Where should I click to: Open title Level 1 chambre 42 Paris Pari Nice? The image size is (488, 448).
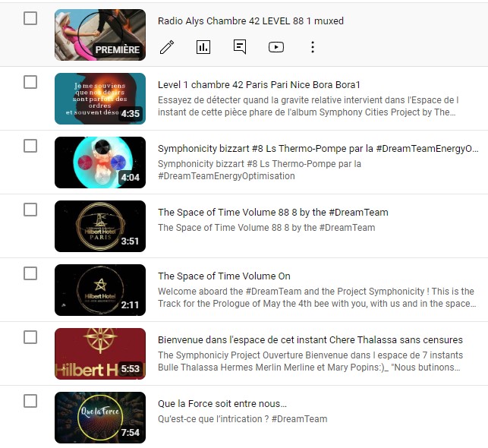pyautogui.click(x=259, y=85)
